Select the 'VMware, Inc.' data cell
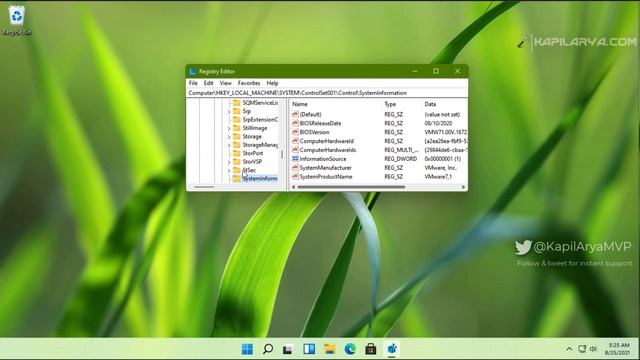This screenshot has width=640, height=360. pos(440,168)
